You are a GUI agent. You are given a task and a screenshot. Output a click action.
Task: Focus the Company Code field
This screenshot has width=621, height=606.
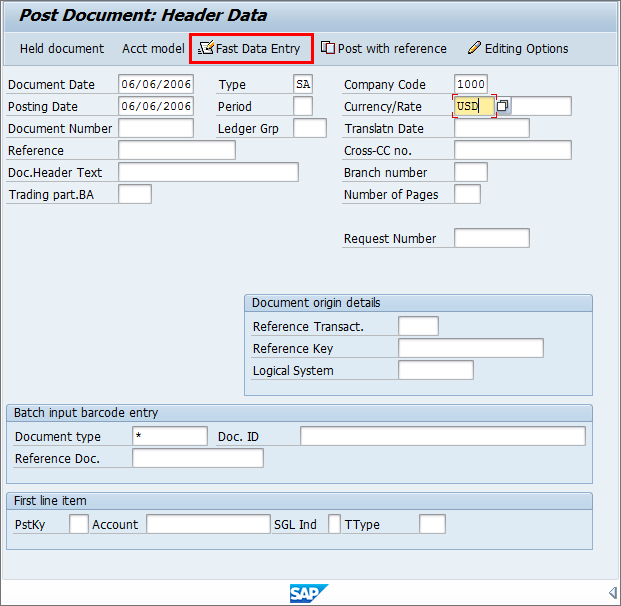click(x=470, y=85)
